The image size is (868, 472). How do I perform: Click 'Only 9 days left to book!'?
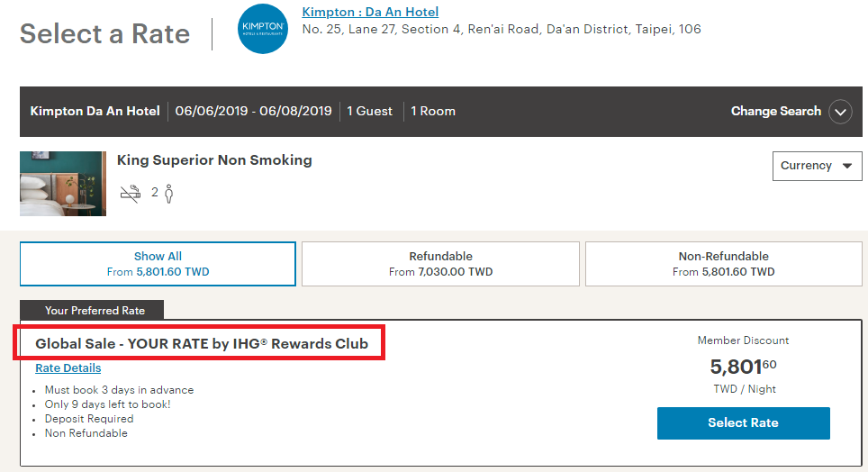click(x=107, y=404)
